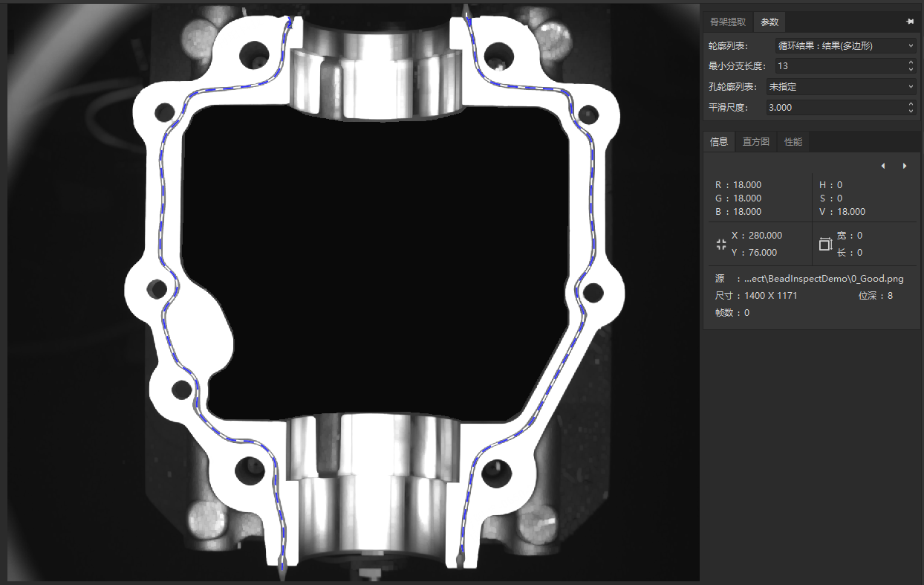
Task: Switch to the 骨架提取 tab
Action: coord(728,22)
